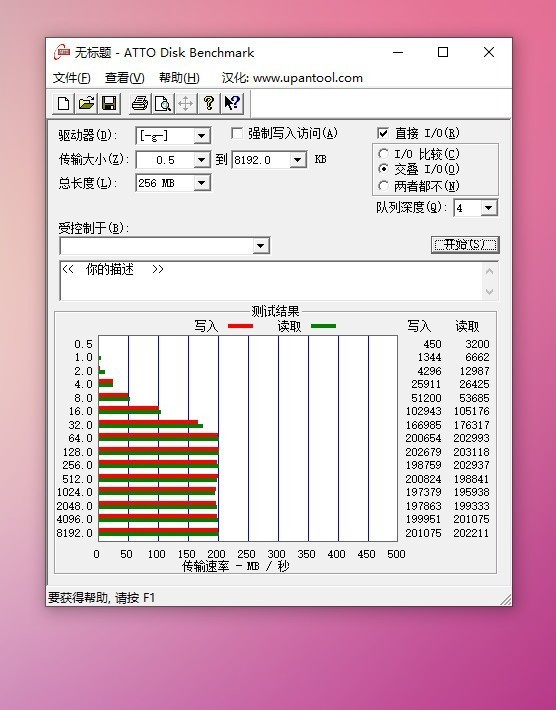Screen dimensions: 556x710
Task: Click the status bar text 要获得帮助, 请按 F1
Action: click(x=101, y=598)
